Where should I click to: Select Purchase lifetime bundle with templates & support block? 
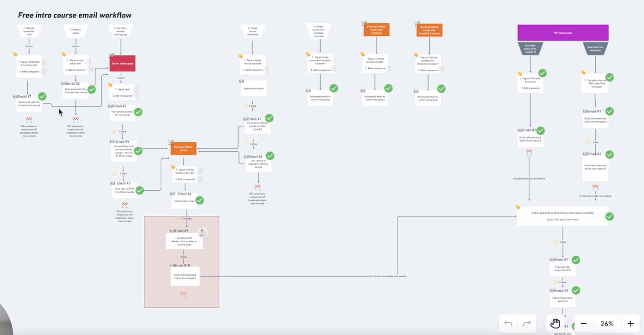tap(429, 31)
